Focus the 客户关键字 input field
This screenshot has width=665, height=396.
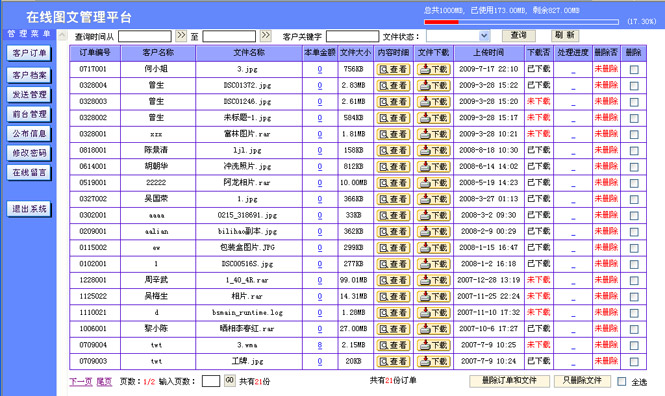[x=352, y=36]
